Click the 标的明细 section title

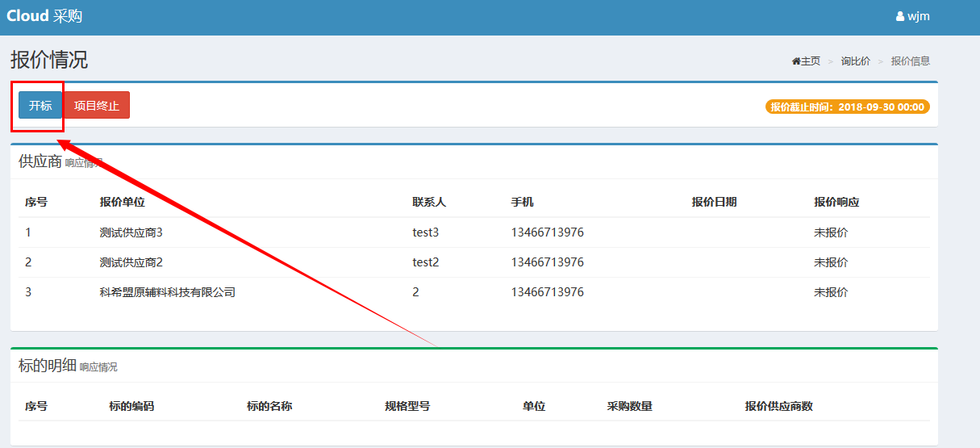click(48, 366)
